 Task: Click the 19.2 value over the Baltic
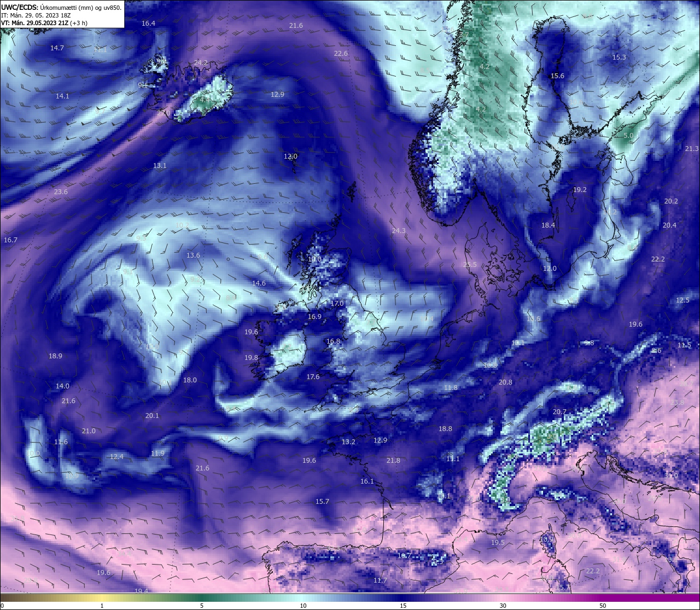(x=580, y=190)
